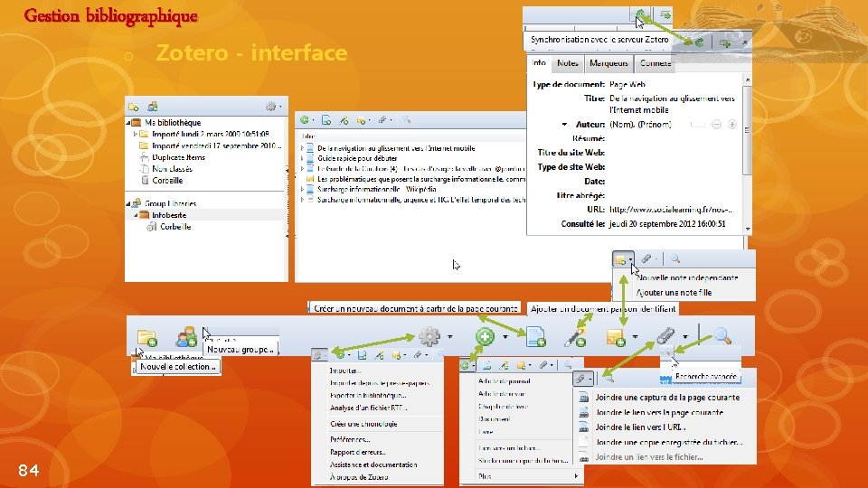
Task: Click small page icon above items list
Action: [x=326, y=120]
